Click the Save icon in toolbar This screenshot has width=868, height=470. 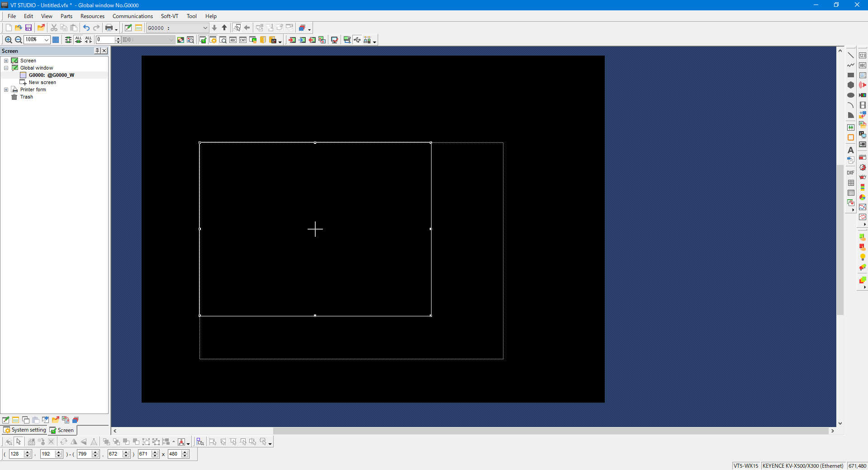click(28, 28)
